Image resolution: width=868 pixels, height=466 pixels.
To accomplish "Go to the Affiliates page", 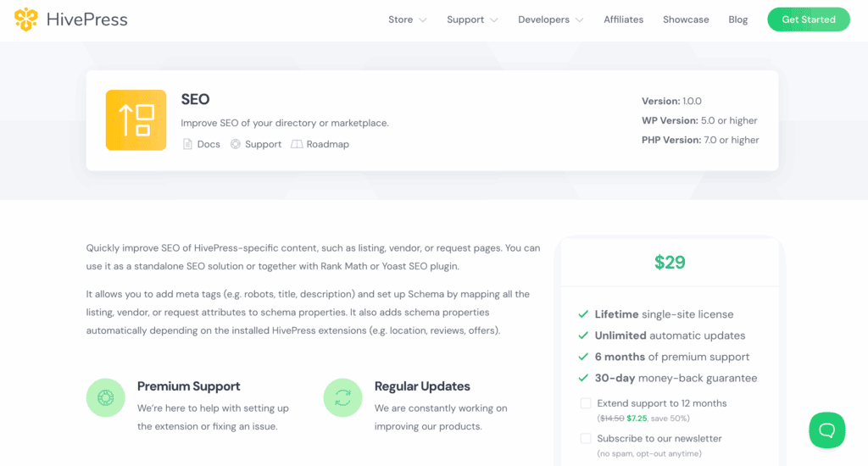I will 623,19.
